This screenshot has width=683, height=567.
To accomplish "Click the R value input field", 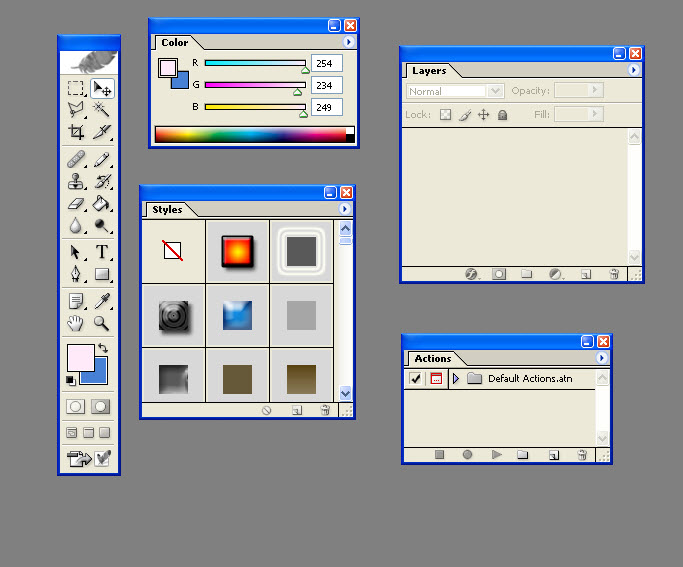I will [x=327, y=63].
